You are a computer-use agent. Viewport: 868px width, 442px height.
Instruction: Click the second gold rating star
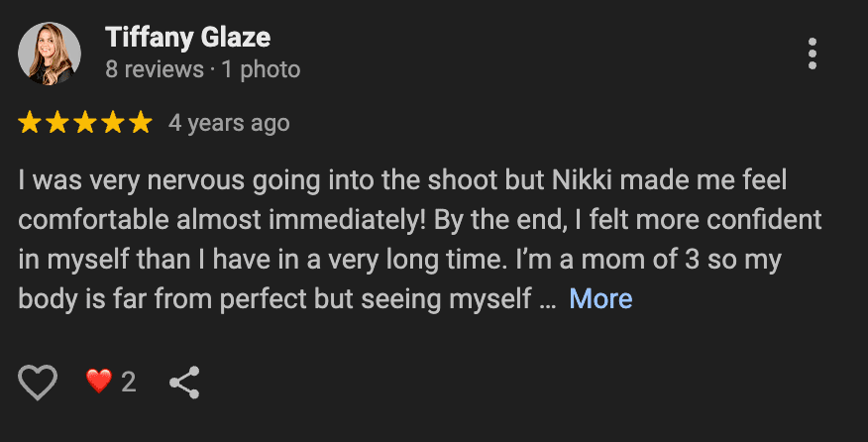57,123
